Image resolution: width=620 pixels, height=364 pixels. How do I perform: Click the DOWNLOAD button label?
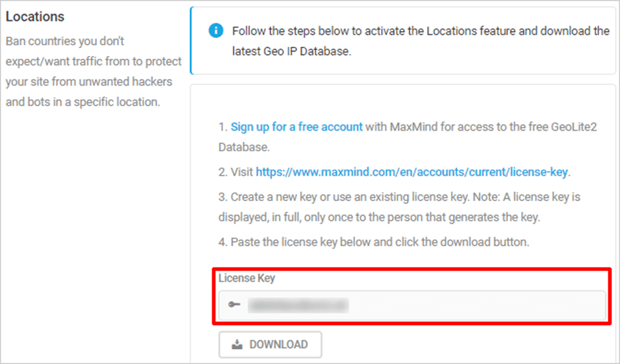tap(278, 344)
